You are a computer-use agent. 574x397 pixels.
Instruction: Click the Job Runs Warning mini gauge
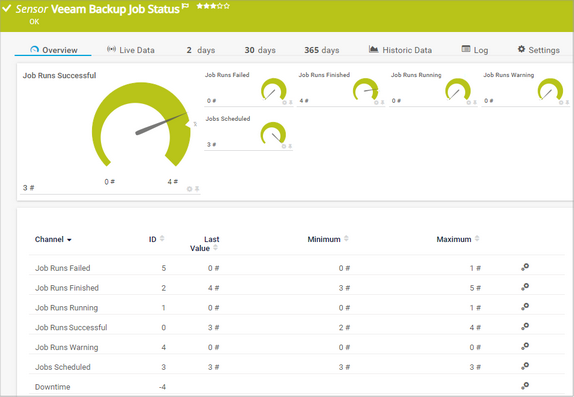coord(551,89)
